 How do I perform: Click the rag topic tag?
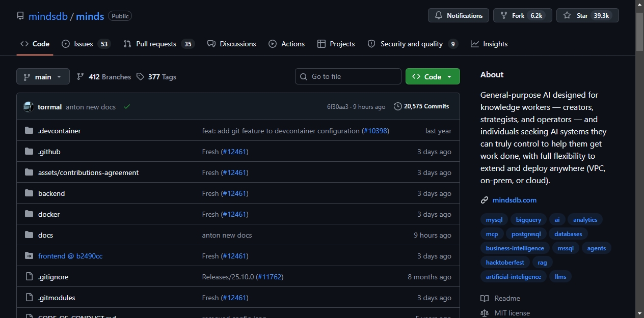click(x=542, y=263)
